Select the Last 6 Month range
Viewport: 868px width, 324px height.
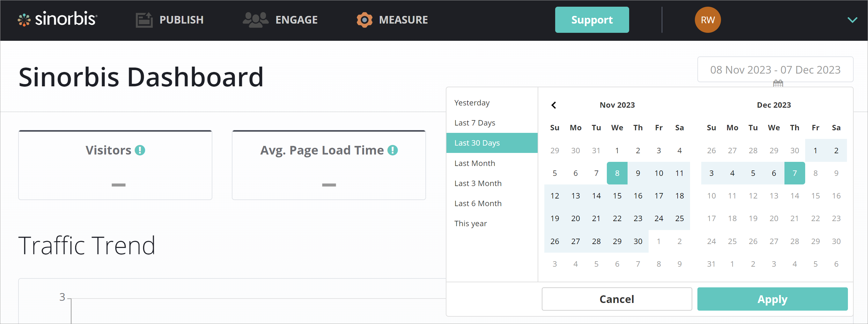click(x=478, y=204)
